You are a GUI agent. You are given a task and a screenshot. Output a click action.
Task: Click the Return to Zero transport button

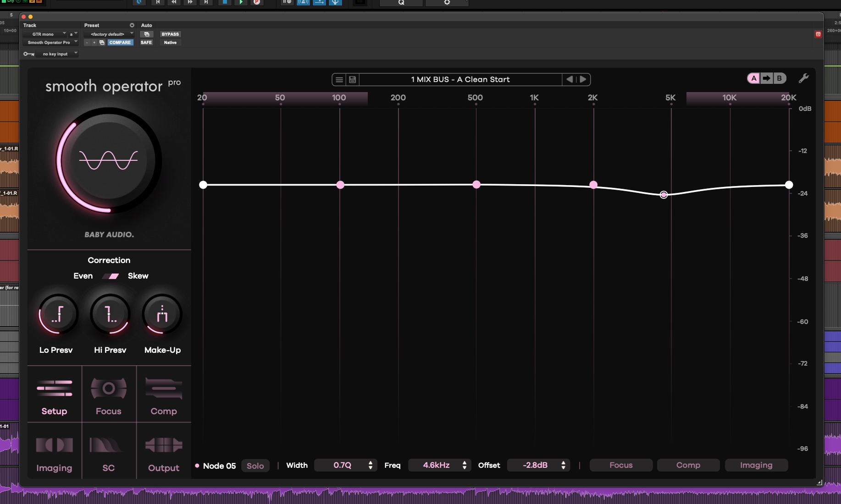[158, 2]
